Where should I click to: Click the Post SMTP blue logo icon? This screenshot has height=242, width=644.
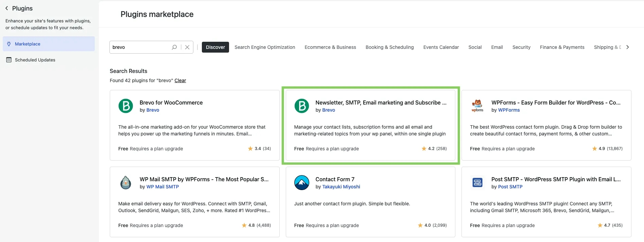click(477, 183)
